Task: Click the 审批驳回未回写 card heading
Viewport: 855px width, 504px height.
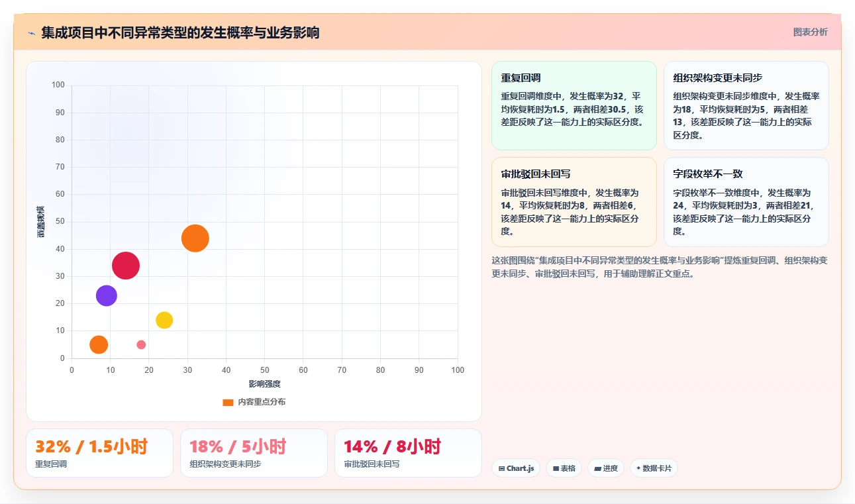Action: pyautogui.click(x=536, y=174)
